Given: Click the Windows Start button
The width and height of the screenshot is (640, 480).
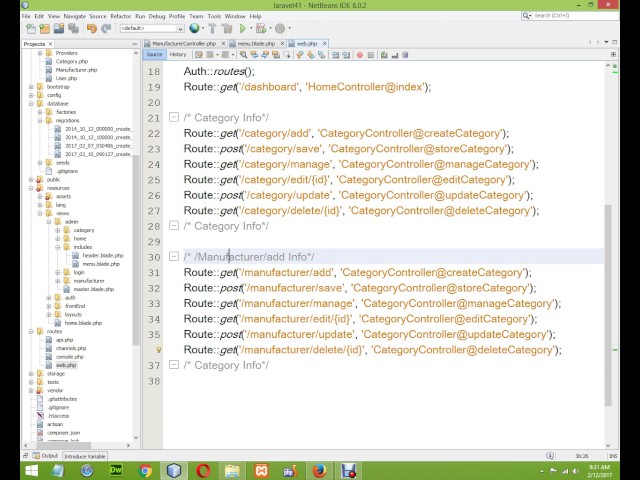Looking at the screenshot, I should coord(31,471).
